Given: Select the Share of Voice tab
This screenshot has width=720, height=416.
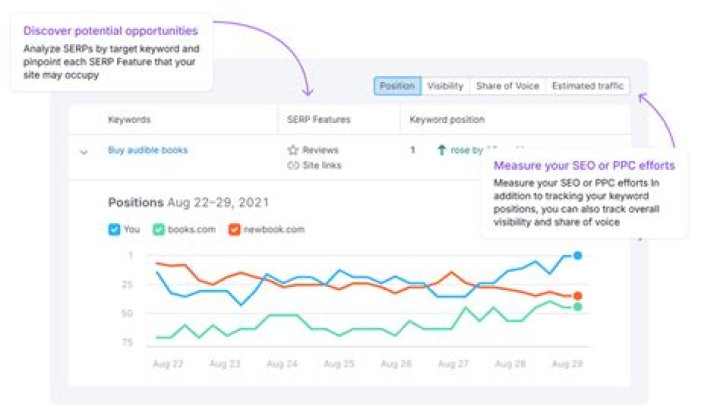Looking at the screenshot, I should (507, 87).
